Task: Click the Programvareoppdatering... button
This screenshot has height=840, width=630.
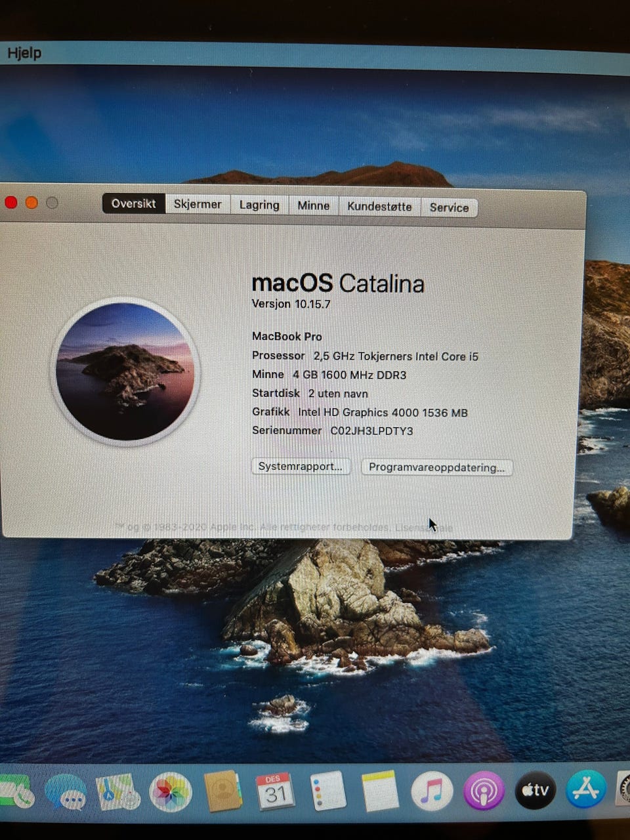Action: point(437,467)
